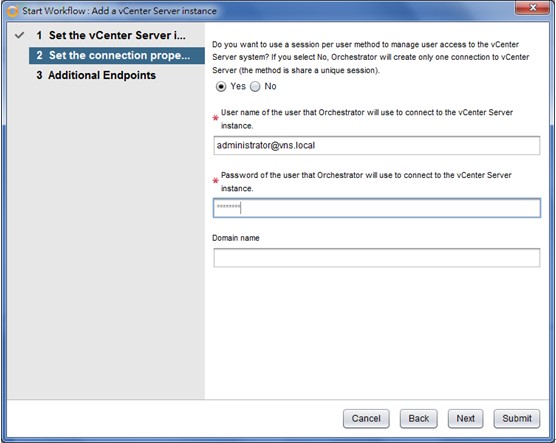Click the red asterisk beside password label
The image size is (556, 443).
pyautogui.click(x=215, y=181)
